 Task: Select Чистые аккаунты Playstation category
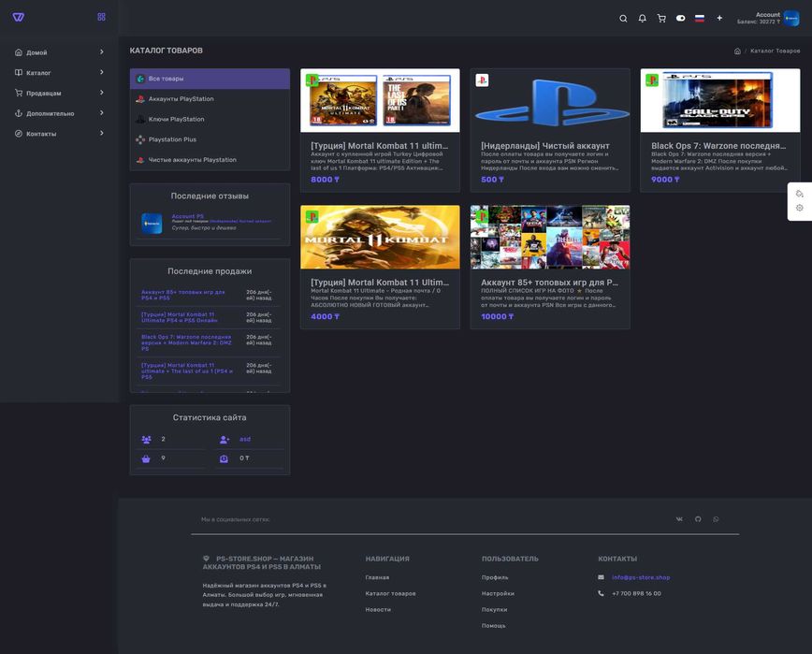pyautogui.click(x=210, y=159)
